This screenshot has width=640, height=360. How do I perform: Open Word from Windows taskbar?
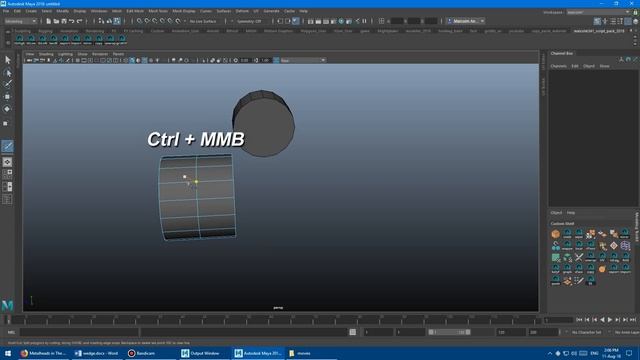tap(97, 353)
